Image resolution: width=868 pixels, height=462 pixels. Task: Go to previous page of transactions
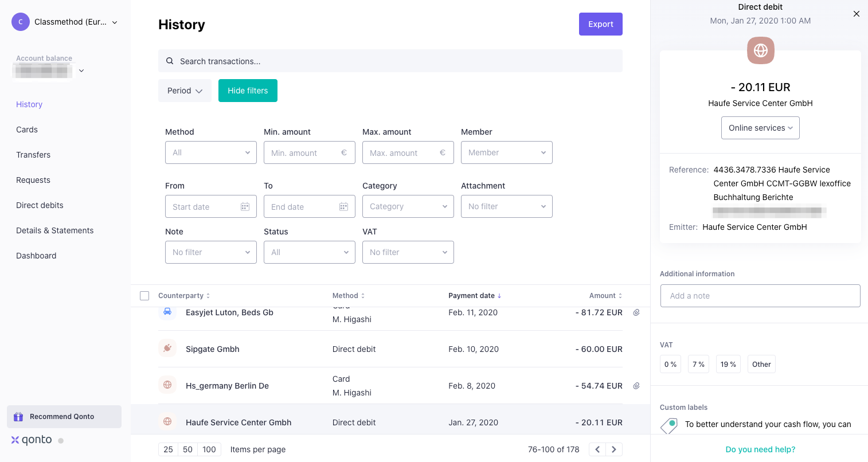click(x=597, y=449)
